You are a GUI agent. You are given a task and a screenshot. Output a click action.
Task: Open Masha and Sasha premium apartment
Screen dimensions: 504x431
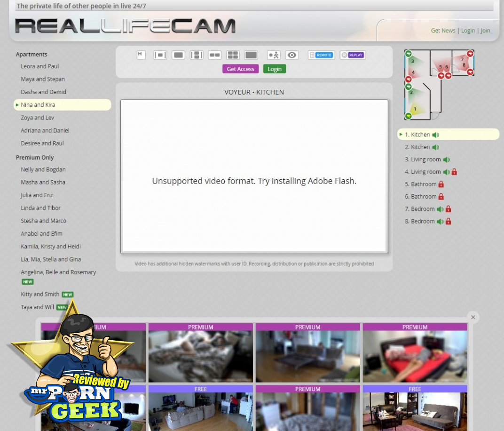tap(43, 183)
